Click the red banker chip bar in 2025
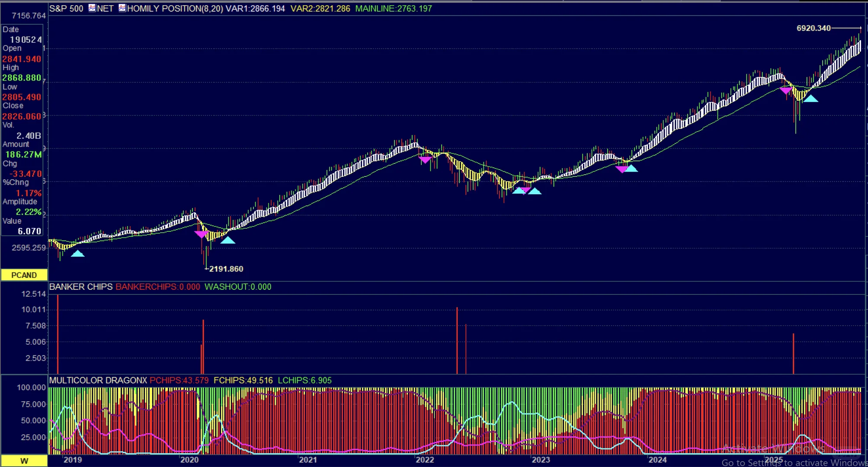The width and height of the screenshot is (868, 467). pos(793,354)
